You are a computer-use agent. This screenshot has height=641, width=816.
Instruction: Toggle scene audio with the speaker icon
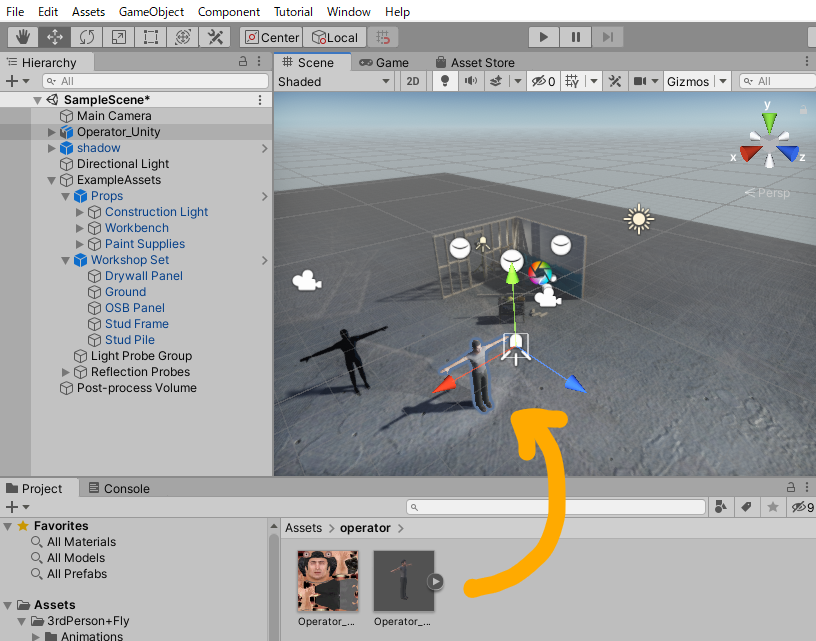[x=469, y=82]
